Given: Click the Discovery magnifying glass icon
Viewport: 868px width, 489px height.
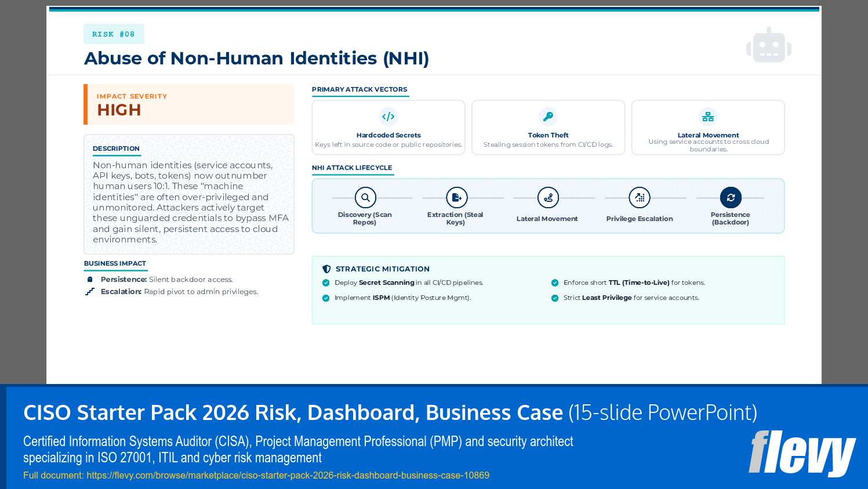Looking at the screenshot, I should coord(365,197).
